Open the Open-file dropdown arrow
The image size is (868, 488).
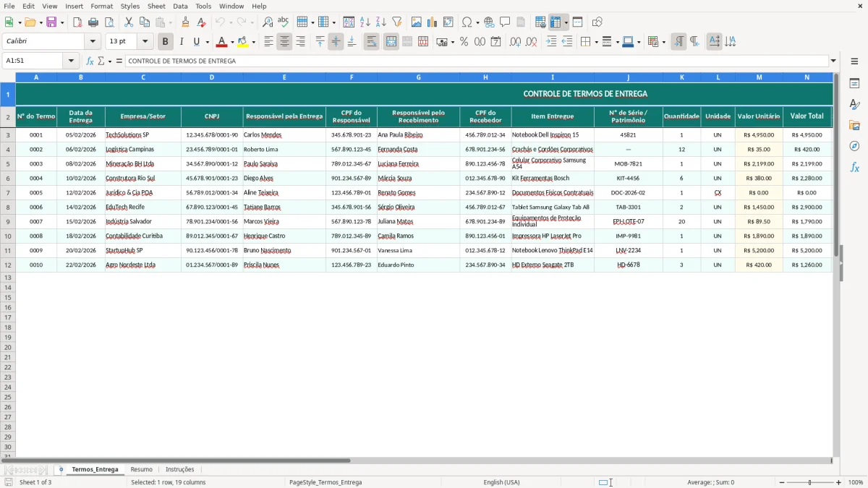[40, 22]
